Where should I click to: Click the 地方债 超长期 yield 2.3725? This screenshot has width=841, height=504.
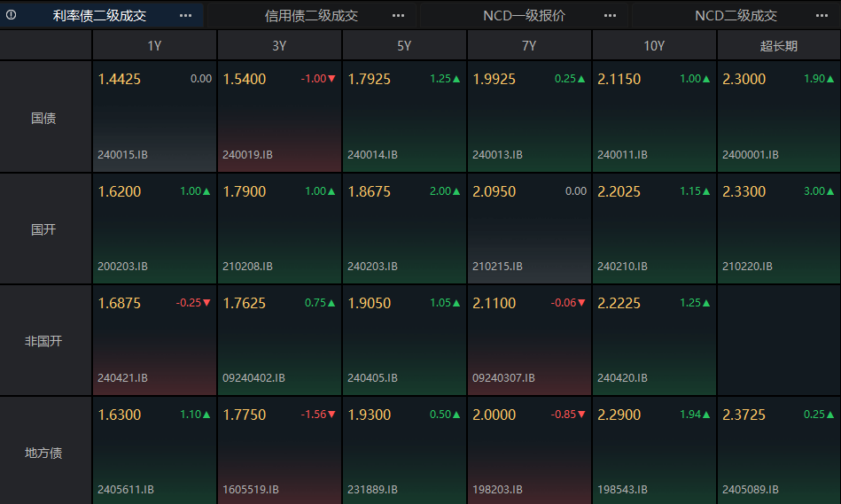(x=744, y=415)
